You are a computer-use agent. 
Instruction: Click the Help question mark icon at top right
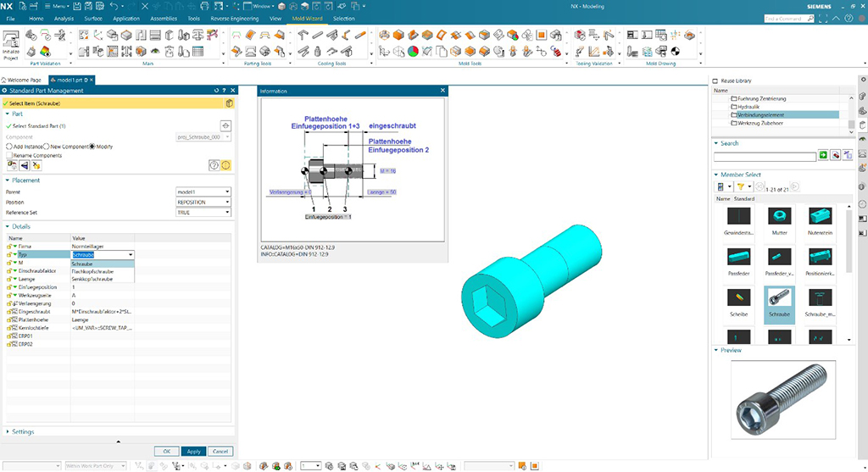click(849, 19)
